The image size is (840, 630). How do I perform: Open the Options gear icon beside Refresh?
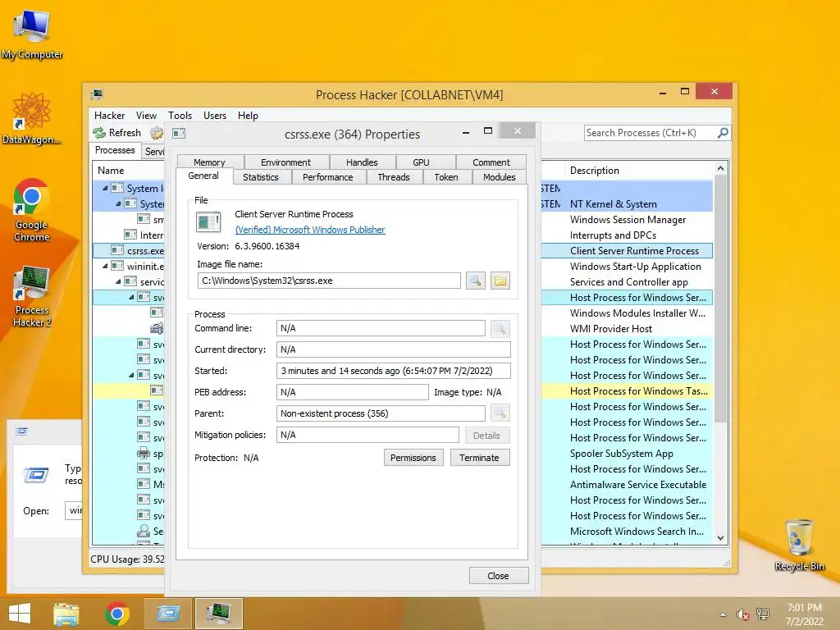pyautogui.click(x=157, y=133)
